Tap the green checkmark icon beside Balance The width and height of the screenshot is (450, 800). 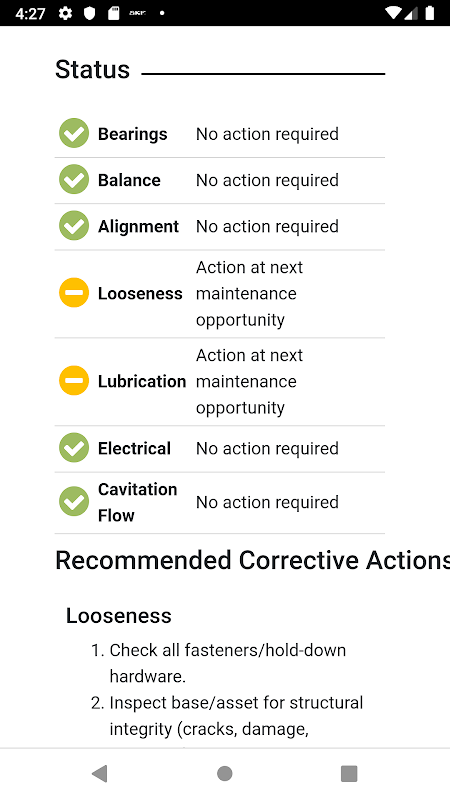tap(74, 180)
